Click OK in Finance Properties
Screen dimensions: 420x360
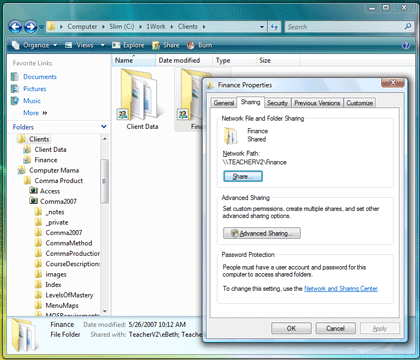coord(291,328)
